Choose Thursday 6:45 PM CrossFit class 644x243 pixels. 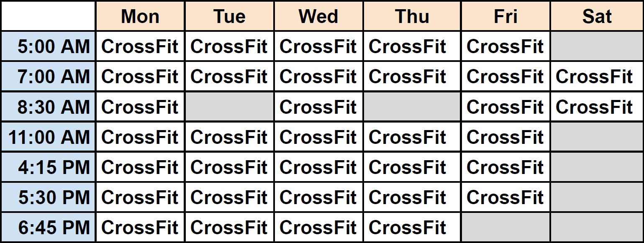(x=407, y=228)
